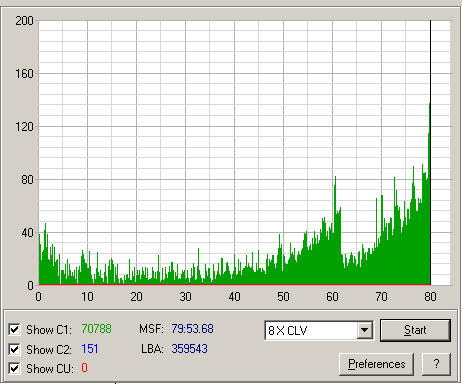Image resolution: width=462 pixels, height=384 pixels.
Task: Click the MSF time value 79:53.68
Action: click(x=192, y=329)
